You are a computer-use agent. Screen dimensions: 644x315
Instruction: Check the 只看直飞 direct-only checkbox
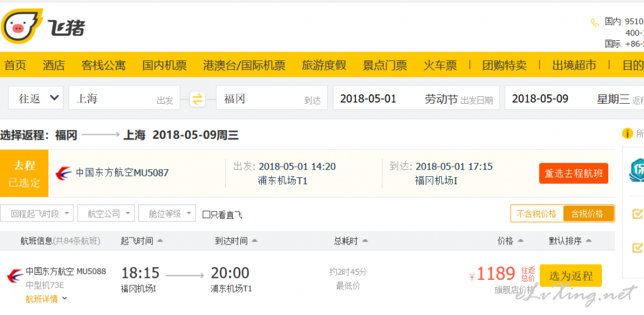click(x=206, y=214)
